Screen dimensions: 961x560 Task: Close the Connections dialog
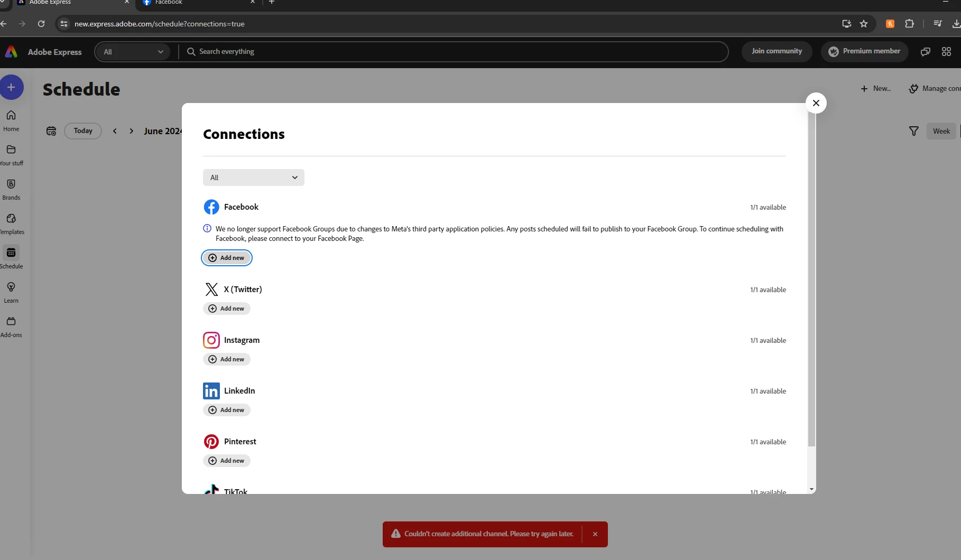coord(816,103)
